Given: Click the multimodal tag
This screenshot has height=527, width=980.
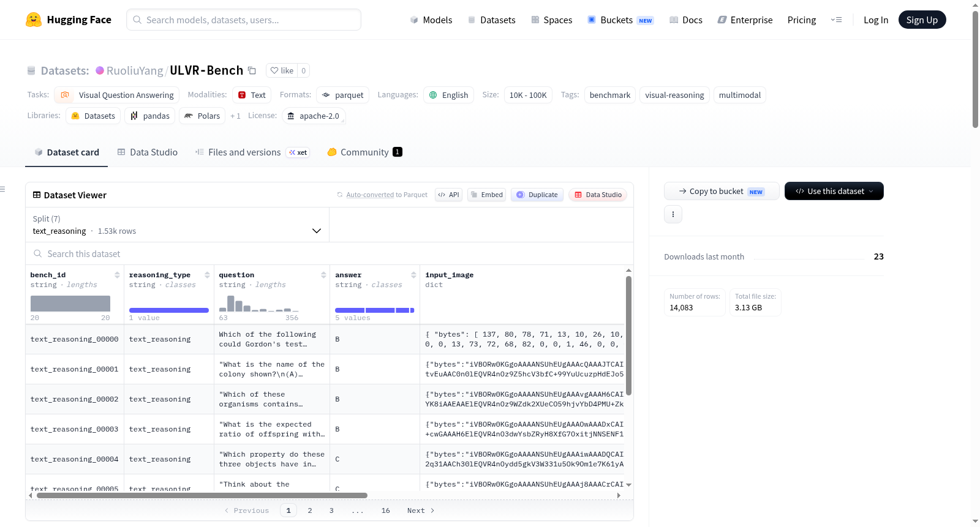Looking at the screenshot, I should (740, 95).
